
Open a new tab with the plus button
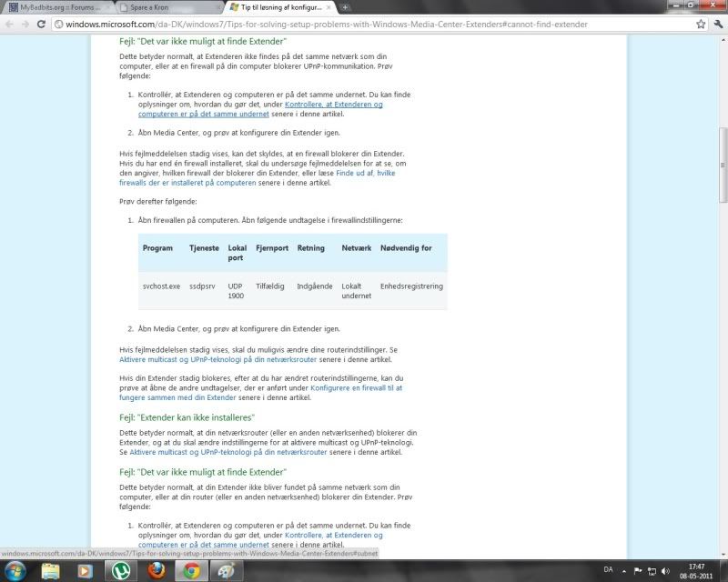(x=345, y=7)
